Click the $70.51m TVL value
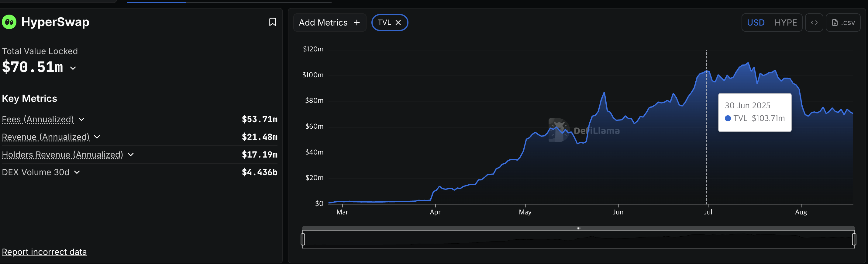This screenshot has width=868, height=264. point(32,67)
